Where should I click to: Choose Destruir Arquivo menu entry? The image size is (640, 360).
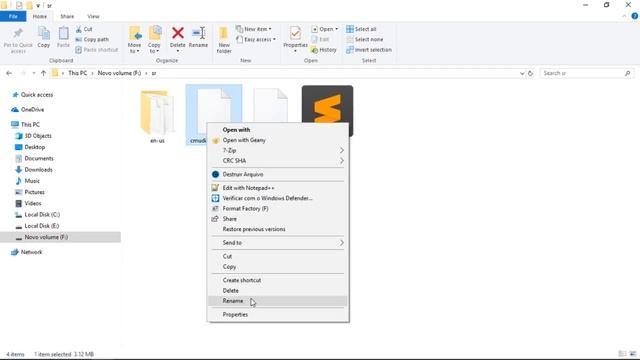tap(278, 174)
